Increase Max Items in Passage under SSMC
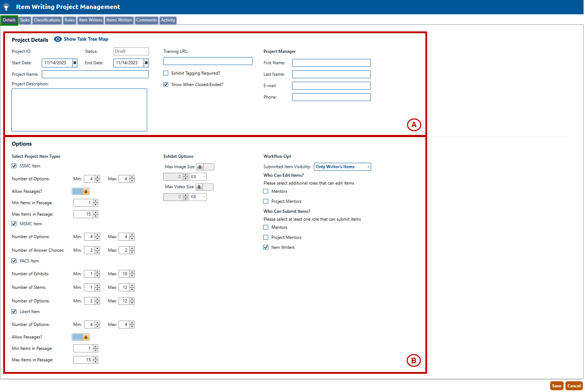 [96, 212]
